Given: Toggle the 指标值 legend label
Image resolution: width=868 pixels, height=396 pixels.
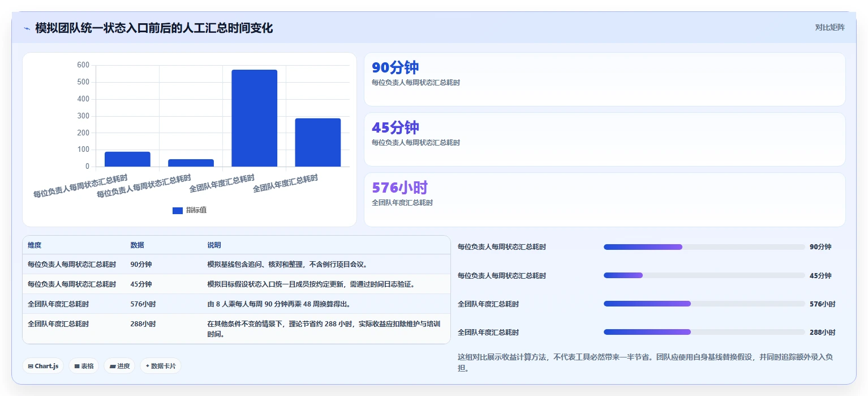Looking at the screenshot, I should point(196,210).
